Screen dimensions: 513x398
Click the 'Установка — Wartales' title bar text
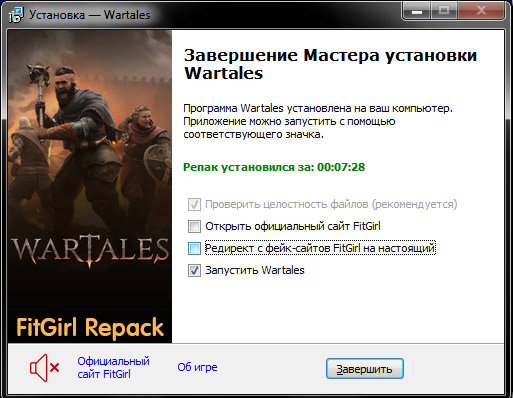[89, 15]
